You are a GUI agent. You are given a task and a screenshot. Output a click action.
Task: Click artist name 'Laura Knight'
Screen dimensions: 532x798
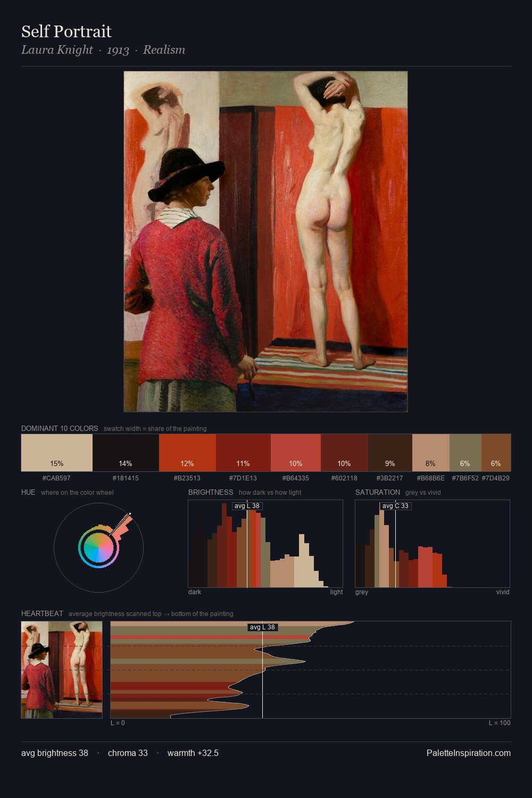57,50
